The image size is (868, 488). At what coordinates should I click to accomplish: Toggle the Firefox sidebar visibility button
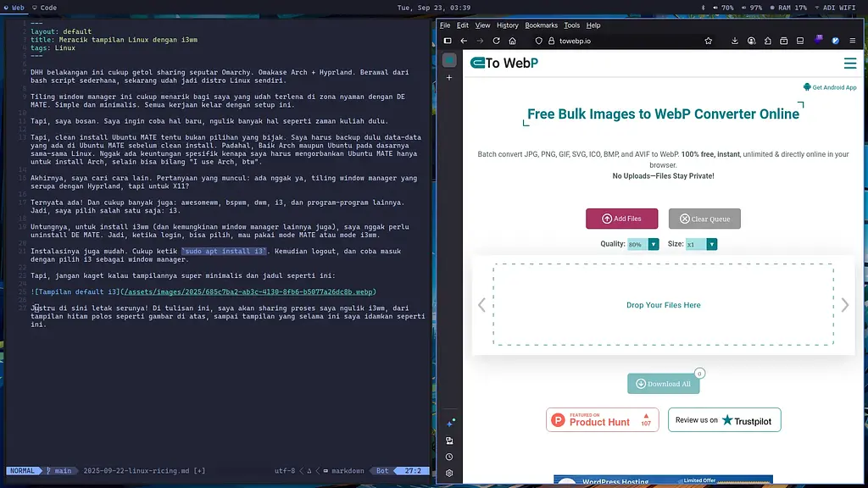(448, 41)
